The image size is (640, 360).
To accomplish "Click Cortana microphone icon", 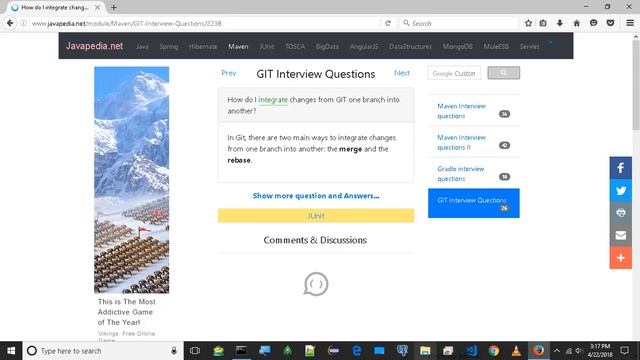I will click(x=174, y=351).
